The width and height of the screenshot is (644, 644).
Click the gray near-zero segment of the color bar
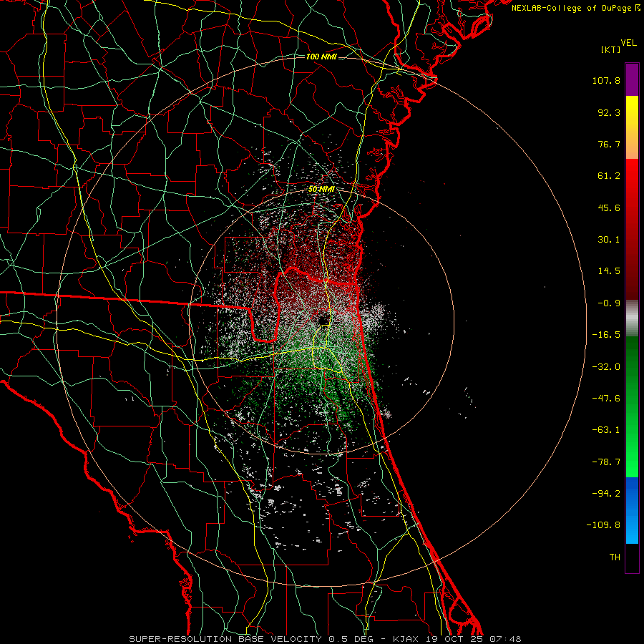[x=632, y=318]
